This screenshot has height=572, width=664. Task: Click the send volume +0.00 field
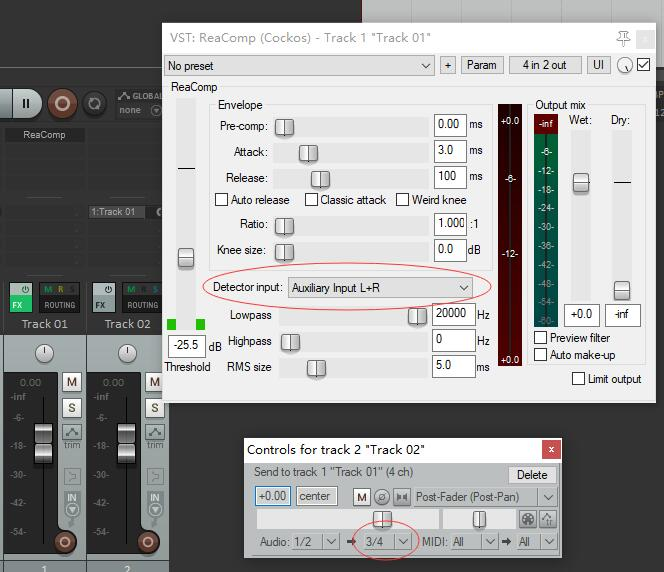[x=273, y=496]
